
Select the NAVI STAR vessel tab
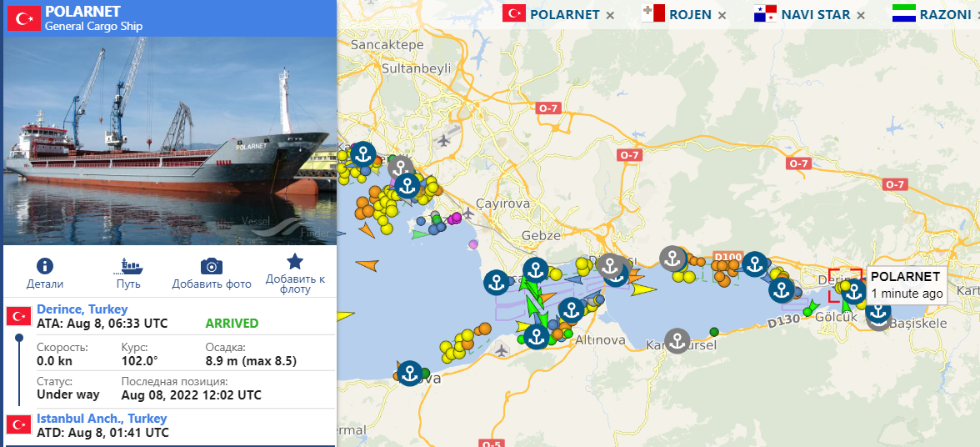pyautogui.click(x=816, y=14)
